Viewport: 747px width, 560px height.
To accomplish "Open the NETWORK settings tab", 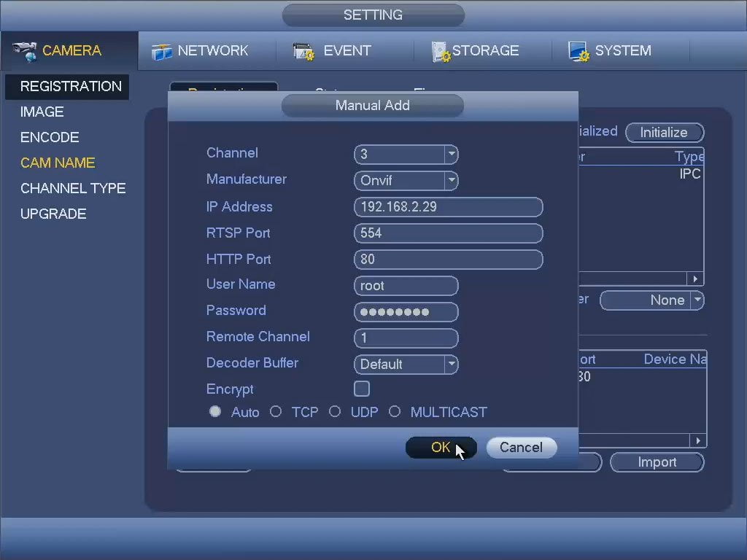I will [212, 50].
